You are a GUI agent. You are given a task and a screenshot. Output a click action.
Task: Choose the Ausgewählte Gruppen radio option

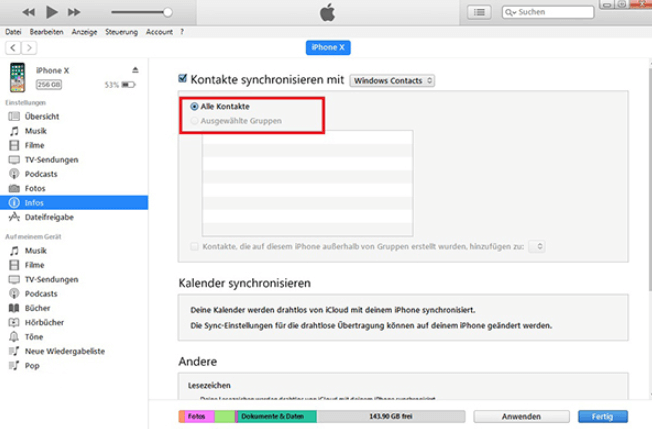click(x=194, y=121)
